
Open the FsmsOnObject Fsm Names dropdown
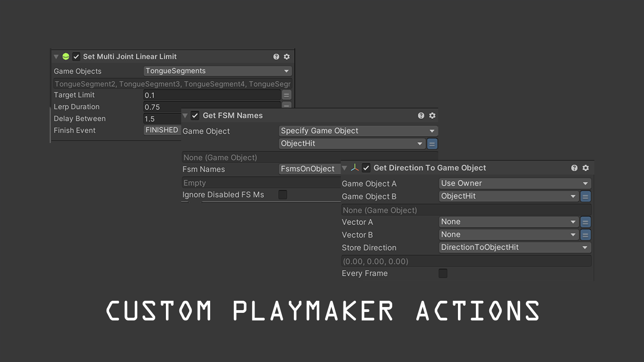(x=310, y=169)
